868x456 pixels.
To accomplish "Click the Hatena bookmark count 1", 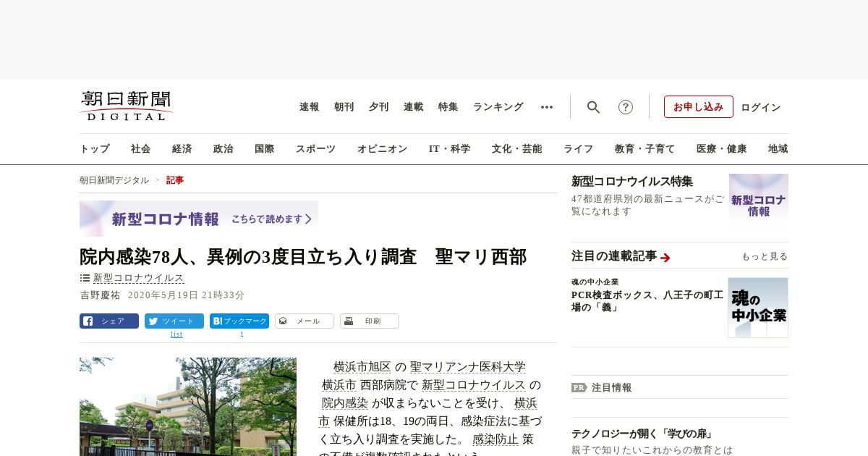I will click(242, 334).
